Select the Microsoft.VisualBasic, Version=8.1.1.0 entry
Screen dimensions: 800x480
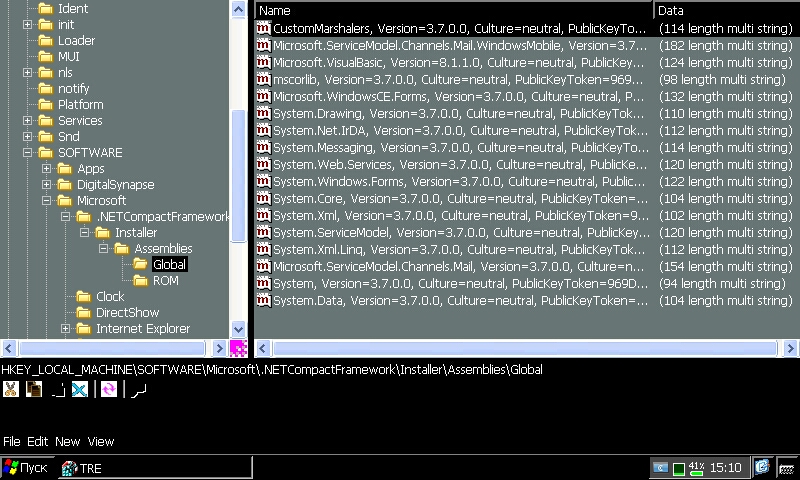point(459,62)
